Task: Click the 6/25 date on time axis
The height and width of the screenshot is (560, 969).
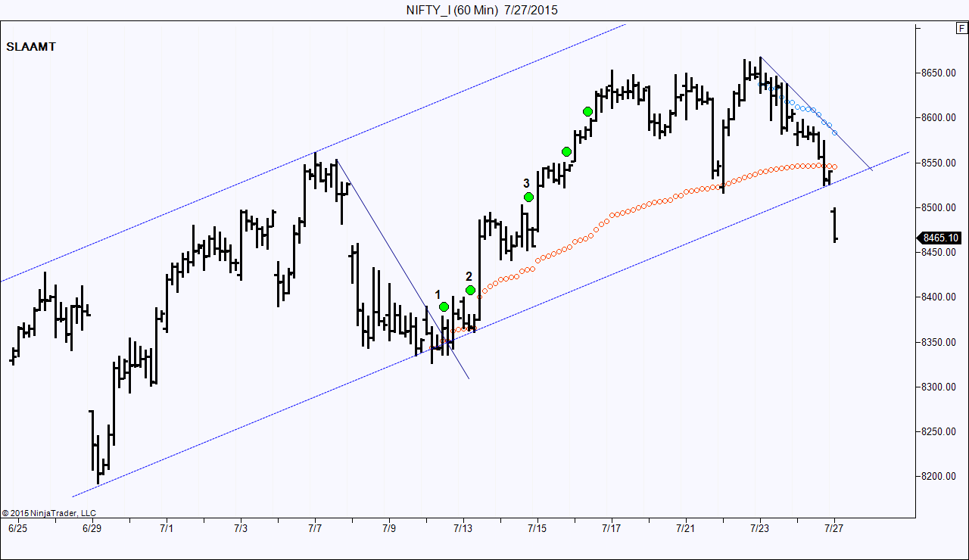Action: [x=17, y=528]
